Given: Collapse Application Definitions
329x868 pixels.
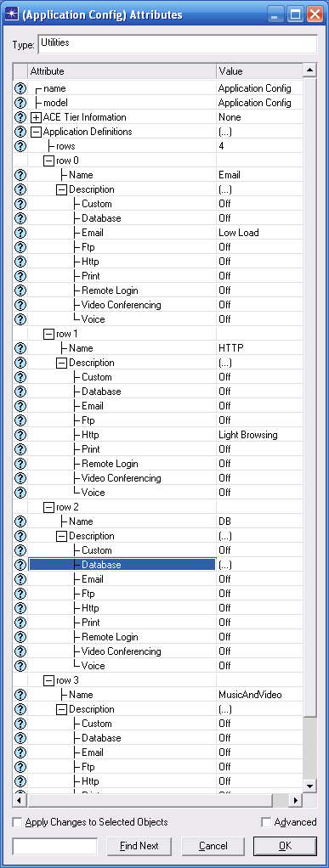Looking at the screenshot, I should pyautogui.click(x=36, y=132).
